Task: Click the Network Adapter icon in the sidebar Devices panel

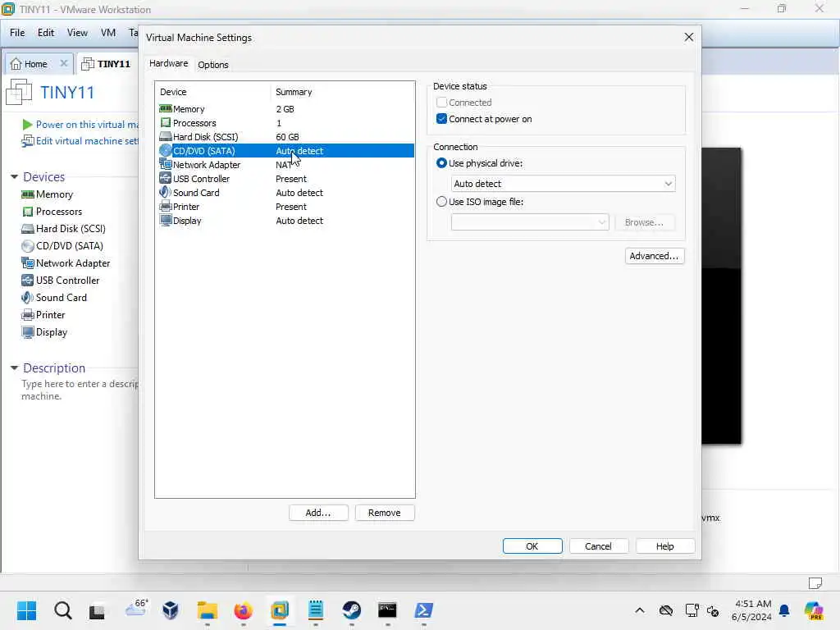Action: pyautogui.click(x=27, y=263)
